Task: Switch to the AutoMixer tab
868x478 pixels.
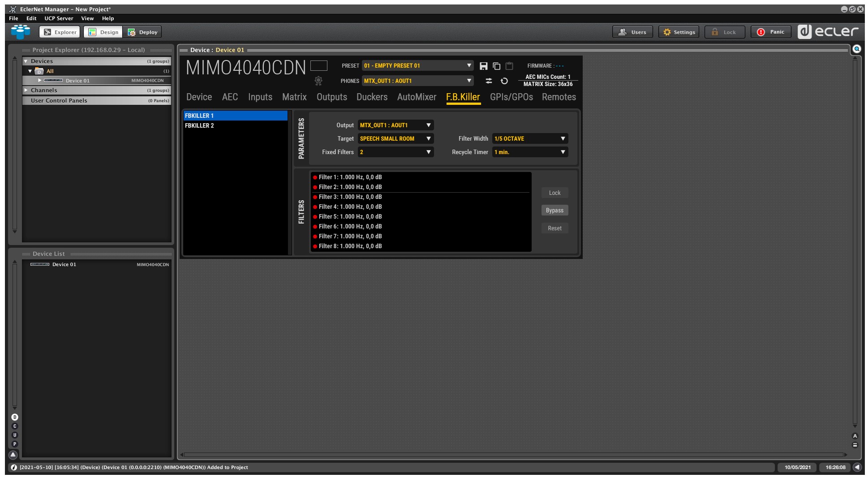Action: (417, 97)
